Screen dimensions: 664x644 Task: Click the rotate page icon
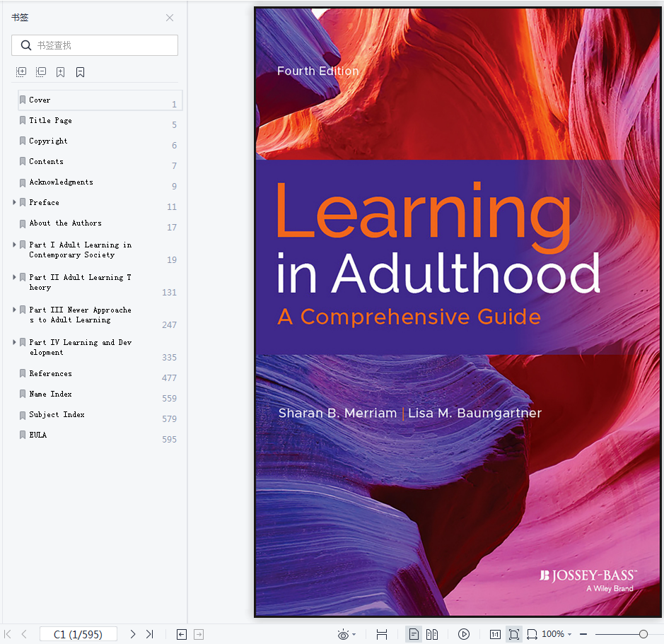coord(532,634)
